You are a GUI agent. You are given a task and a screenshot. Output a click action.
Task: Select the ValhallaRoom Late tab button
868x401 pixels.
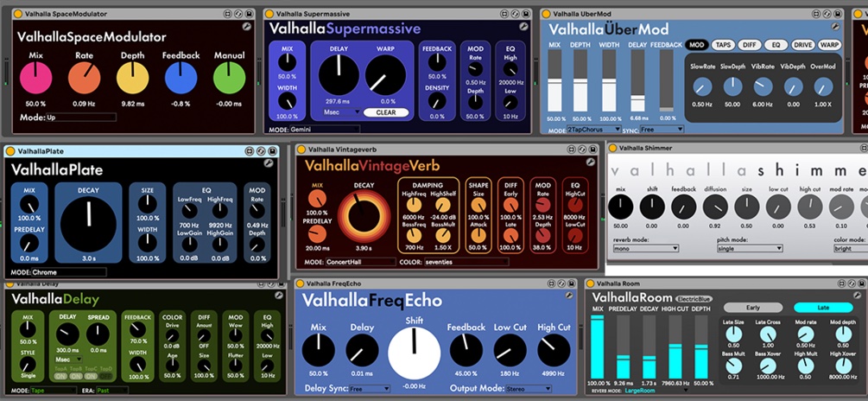click(823, 308)
